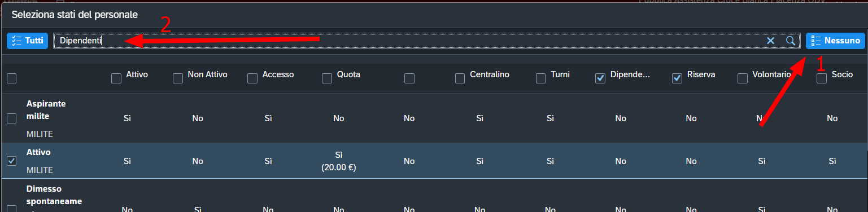Screen dimensions: 868x212
Task: Uncheck the Riserva column checkbox
Action: [x=677, y=78]
